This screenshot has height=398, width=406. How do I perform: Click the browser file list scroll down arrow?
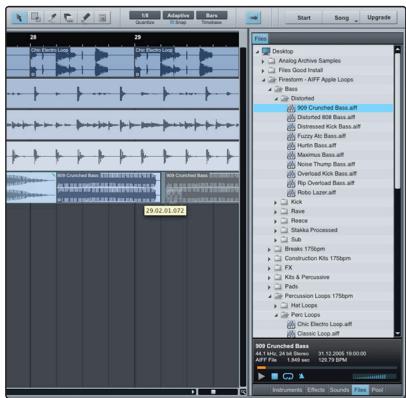pos(397,333)
